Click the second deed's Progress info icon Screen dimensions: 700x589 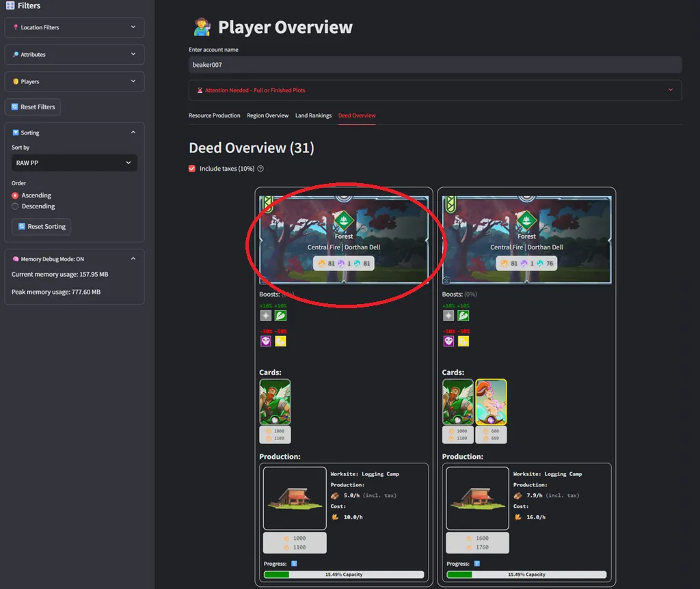click(476, 564)
